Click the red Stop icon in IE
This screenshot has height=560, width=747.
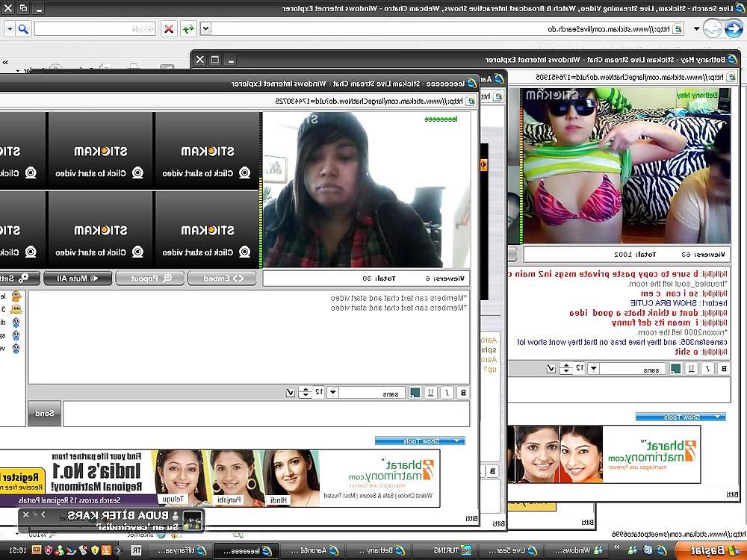click(x=169, y=29)
